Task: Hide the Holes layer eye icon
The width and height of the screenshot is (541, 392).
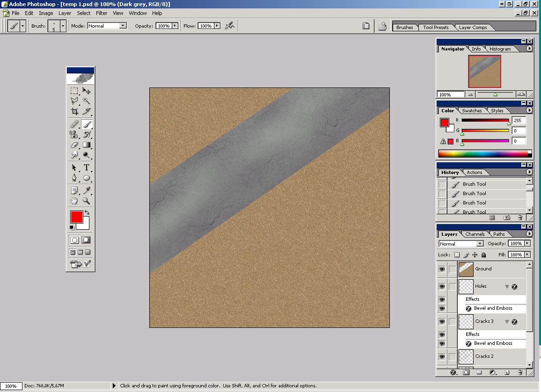Action: click(x=442, y=286)
